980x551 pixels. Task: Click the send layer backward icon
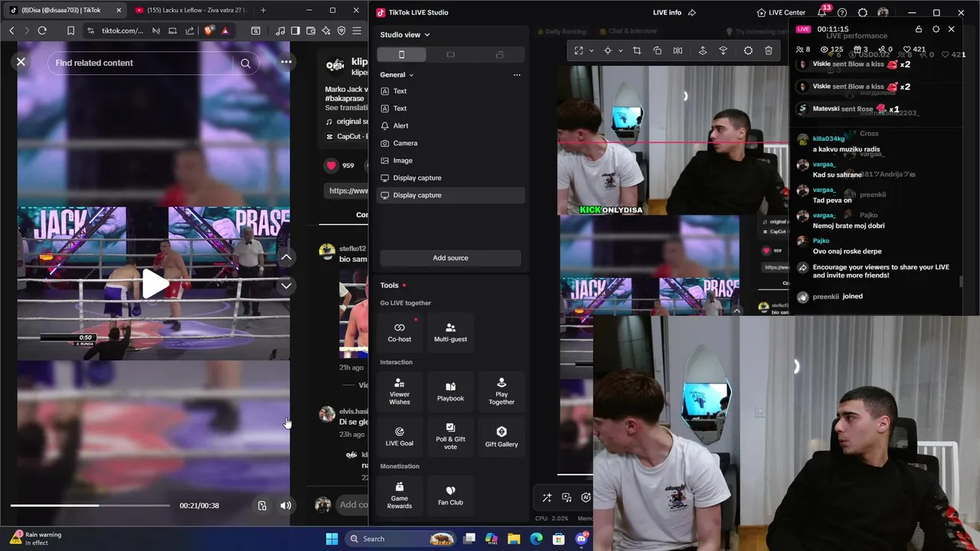pos(723,51)
